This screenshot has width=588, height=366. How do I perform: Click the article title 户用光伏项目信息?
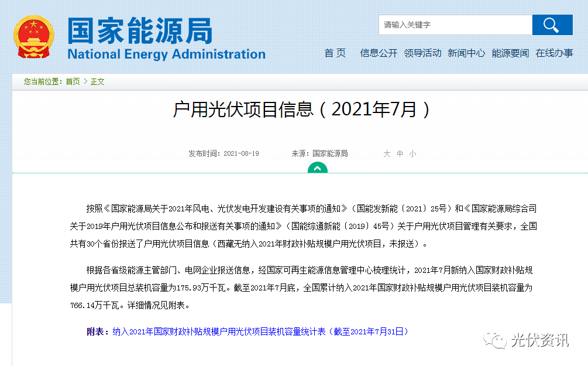pos(301,110)
